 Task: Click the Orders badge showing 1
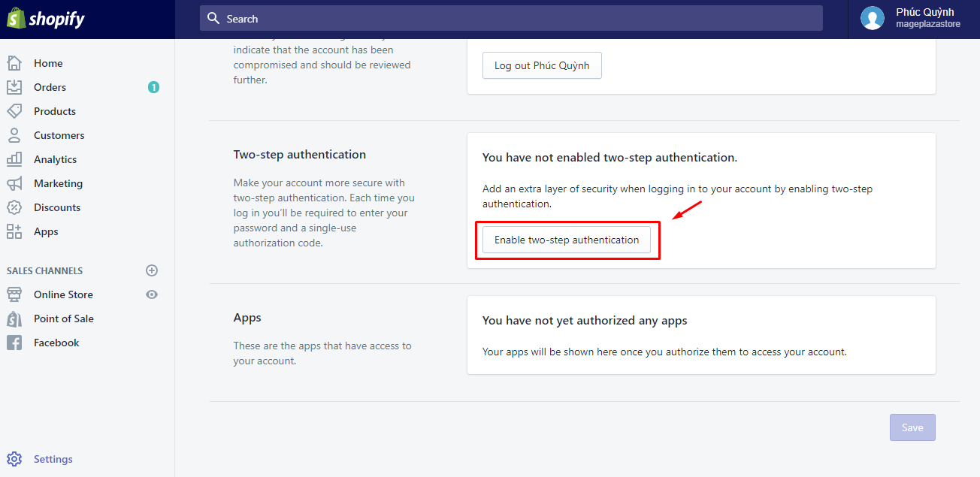[153, 87]
